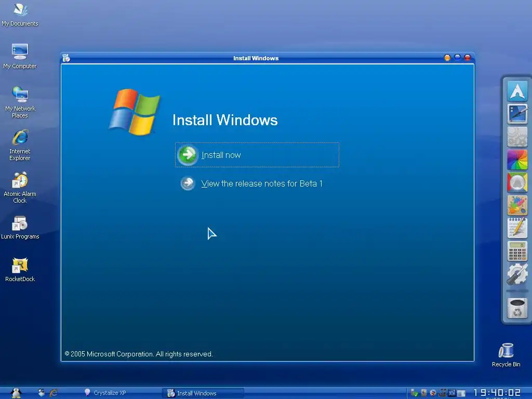Maximize the Install Windows window
Image resolution: width=532 pixels, height=399 pixels.
point(457,58)
